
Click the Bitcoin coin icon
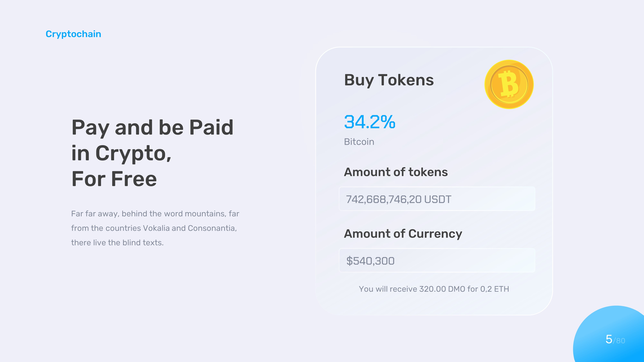[x=509, y=84]
